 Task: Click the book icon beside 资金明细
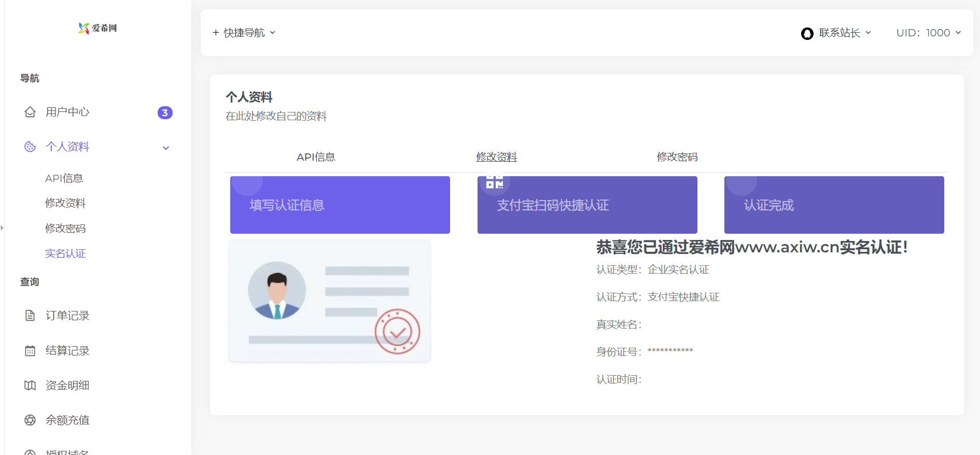pos(30,386)
